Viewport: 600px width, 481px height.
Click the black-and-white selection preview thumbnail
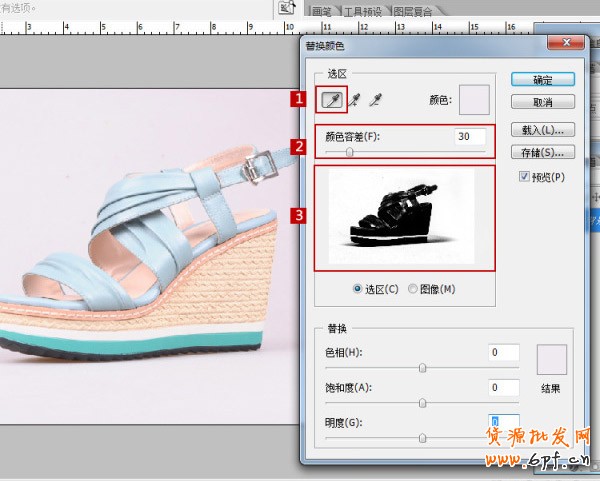405,217
